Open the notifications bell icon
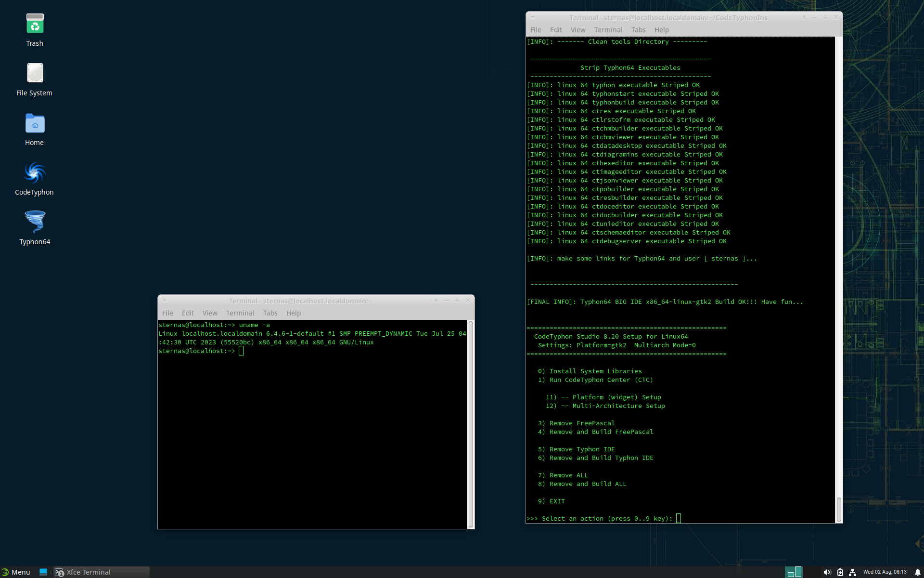Viewport: 924px width, 578px height. pos(917,572)
